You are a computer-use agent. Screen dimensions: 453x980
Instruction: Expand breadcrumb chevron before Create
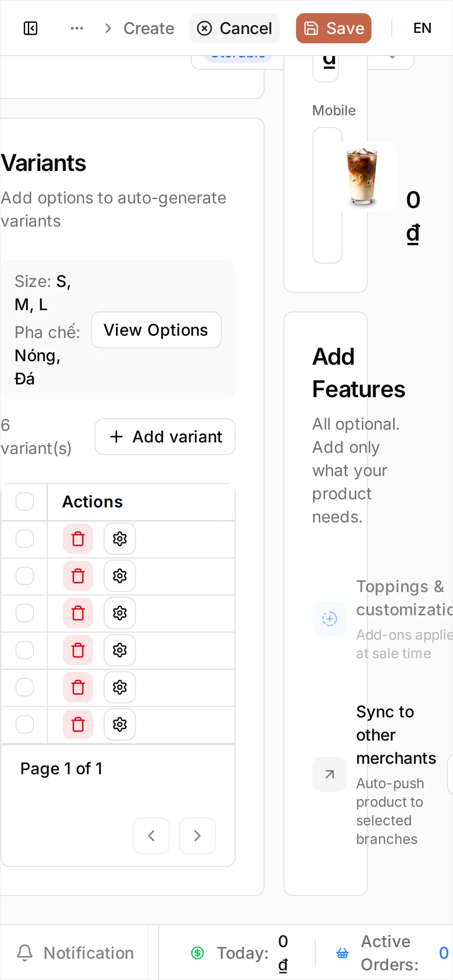tap(108, 28)
